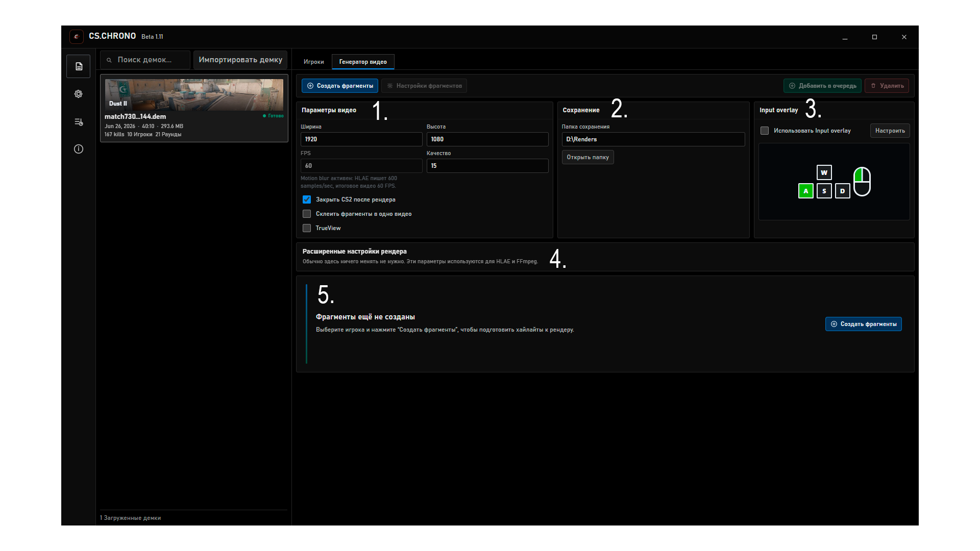The width and height of the screenshot is (980, 551).
Task: Click Открыть папку button
Action: pos(587,157)
